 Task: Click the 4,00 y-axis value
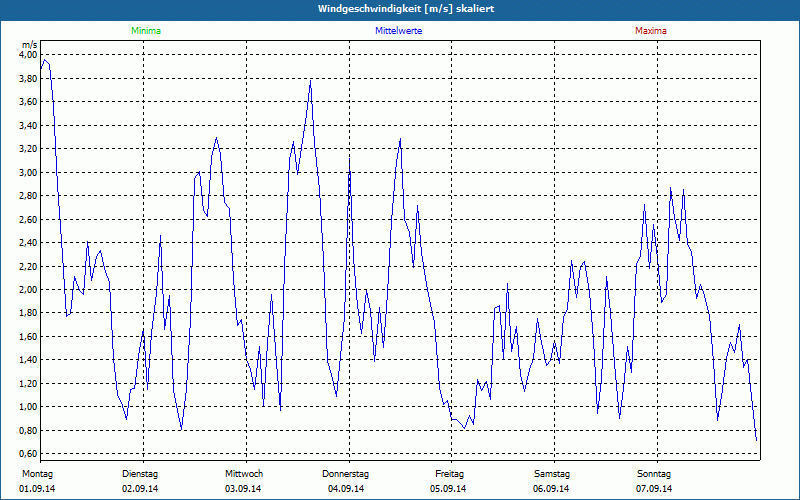tap(29, 55)
